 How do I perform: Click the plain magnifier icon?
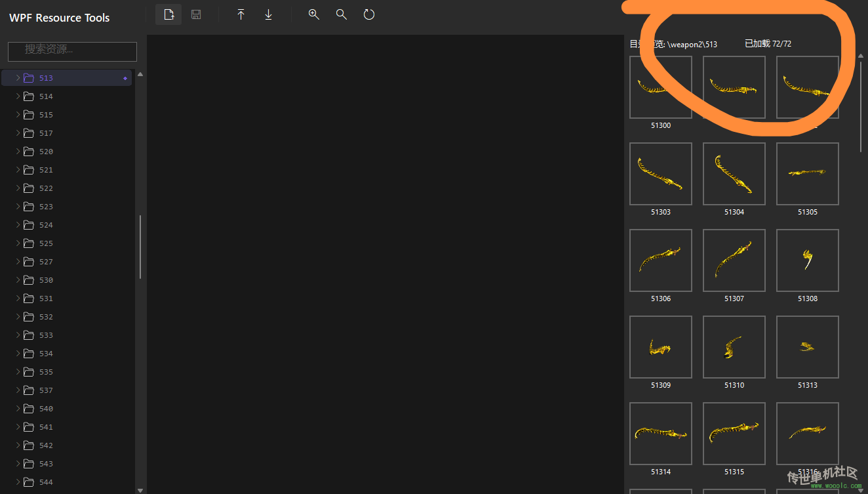(x=342, y=14)
